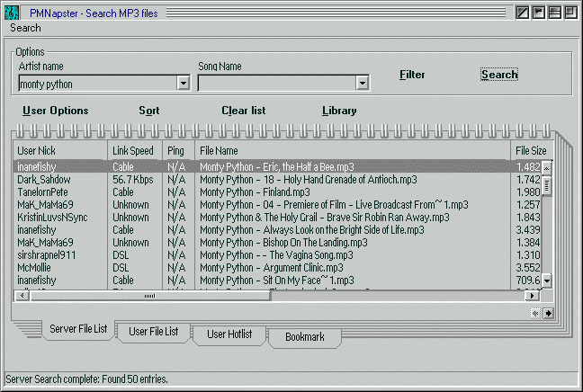Click user nick Dark_Sahdow
Screen dimensions: 583x392
tap(44, 180)
